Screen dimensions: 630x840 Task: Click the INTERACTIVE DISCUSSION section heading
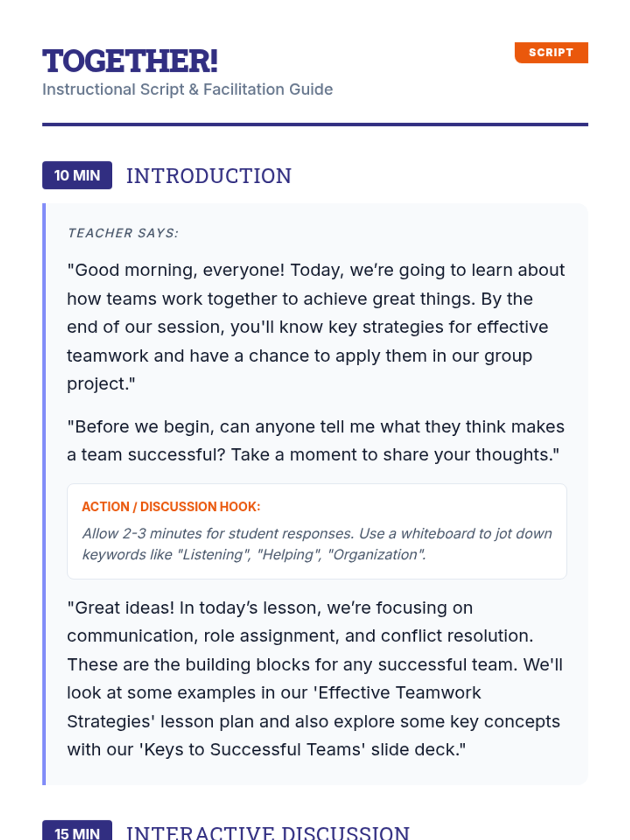(x=268, y=833)
